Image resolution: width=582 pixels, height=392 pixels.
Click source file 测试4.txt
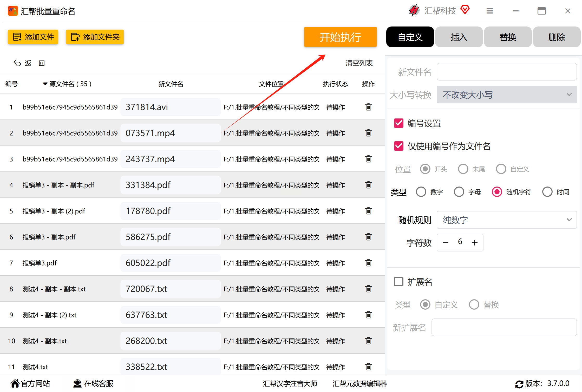coord(35,367)
